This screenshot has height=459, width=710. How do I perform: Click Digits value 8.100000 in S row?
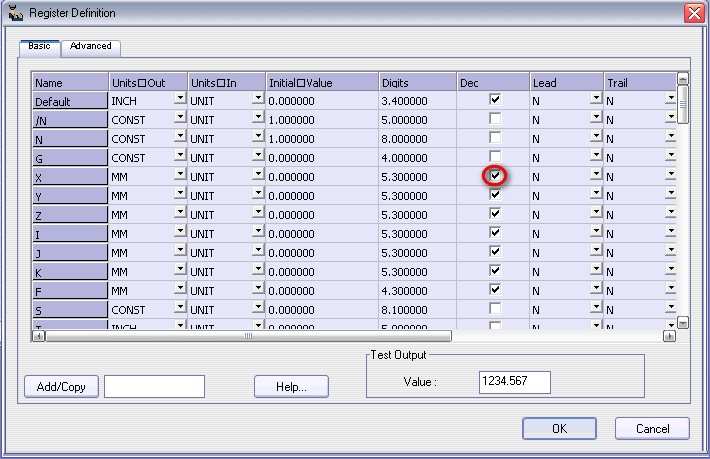[x=404, y=310]
